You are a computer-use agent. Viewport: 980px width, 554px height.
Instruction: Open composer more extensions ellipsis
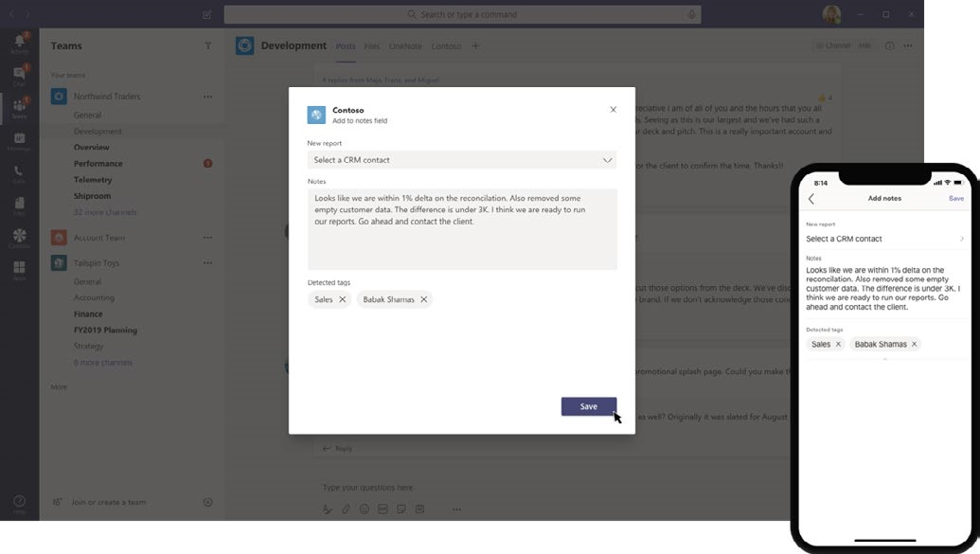click(457, 509)
